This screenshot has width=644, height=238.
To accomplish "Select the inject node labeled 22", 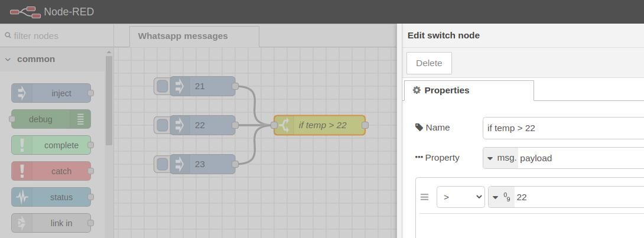I will 203,125.
